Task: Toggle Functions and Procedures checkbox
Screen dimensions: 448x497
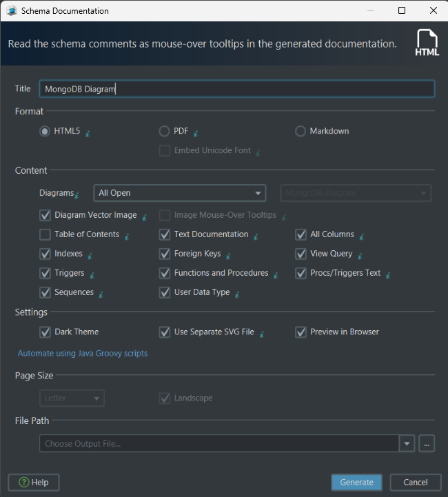Action: pos(165,273)
